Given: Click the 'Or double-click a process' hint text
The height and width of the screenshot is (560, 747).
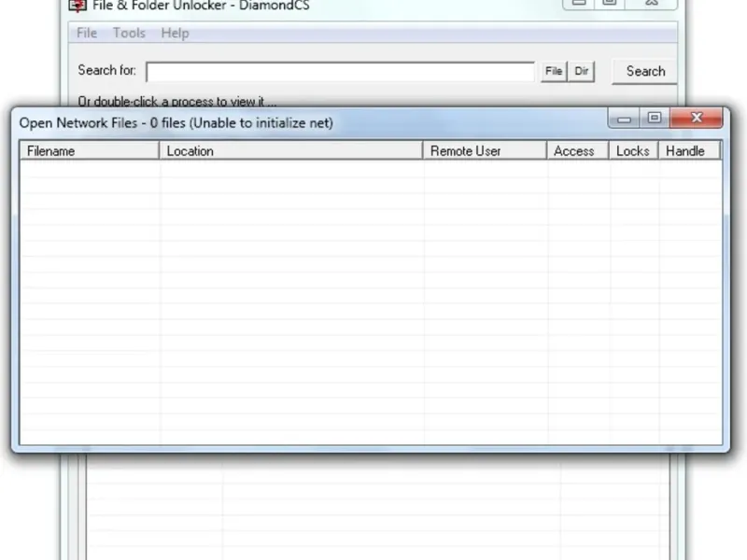Looking at the screenshot, I should pos(176,102).
